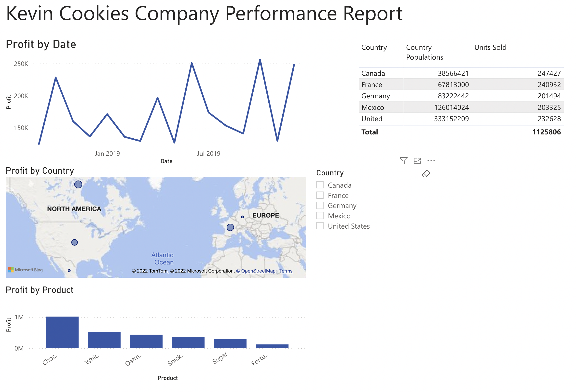Toggle the Mexico checkbox
The image size is (576, 392).
(320, 215)
